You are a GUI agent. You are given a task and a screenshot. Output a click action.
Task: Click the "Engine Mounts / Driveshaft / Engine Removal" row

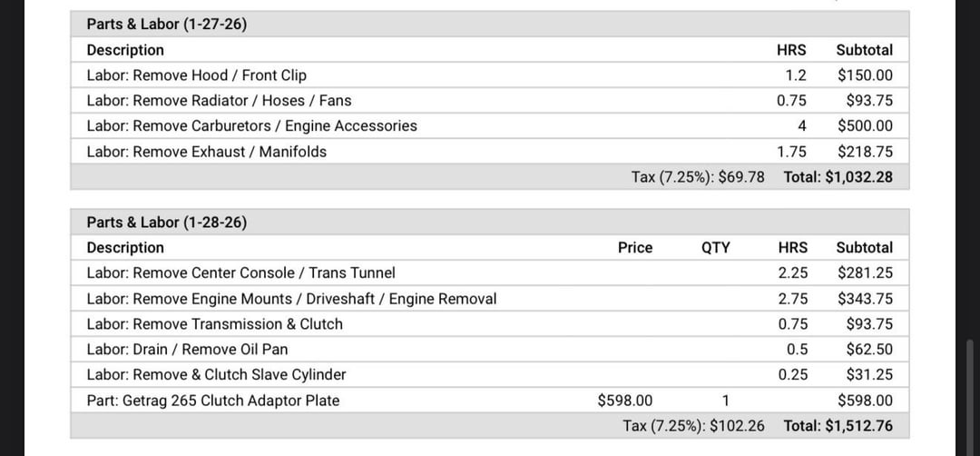(x=291, y=299)
